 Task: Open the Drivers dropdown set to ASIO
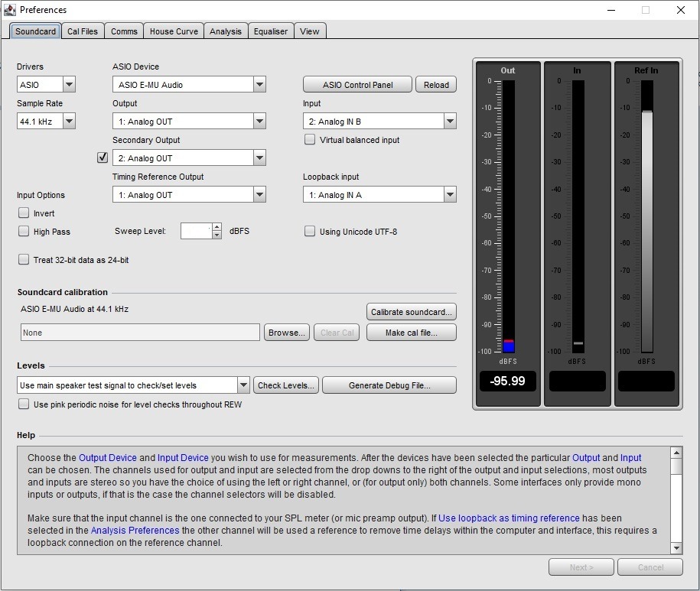pyautogui.click(x=46, y=84)
